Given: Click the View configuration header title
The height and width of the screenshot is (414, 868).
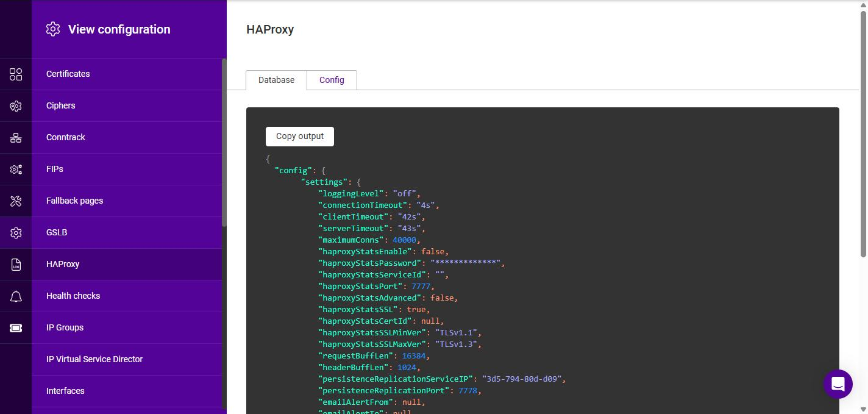Looking at the screenshot, I should coord(119,29).
